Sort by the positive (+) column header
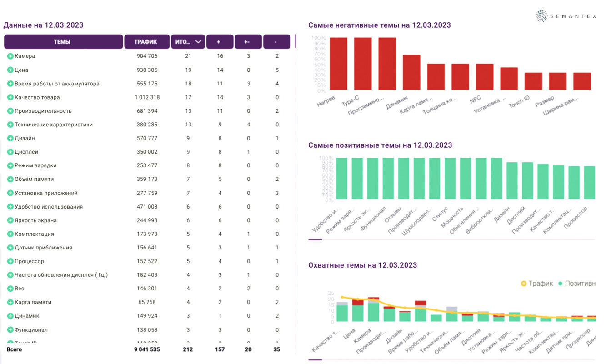The width and height of the screenshot is (611, 364). coord(220,42)
